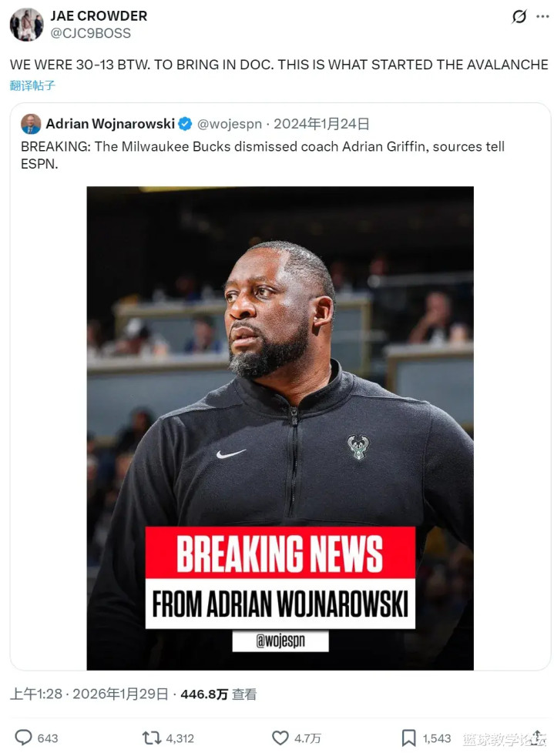The height and width of the screenshot is (756, 554).
Task: Click Adrian Wojnarowski's verified blue badge
Action: (186, 124)
